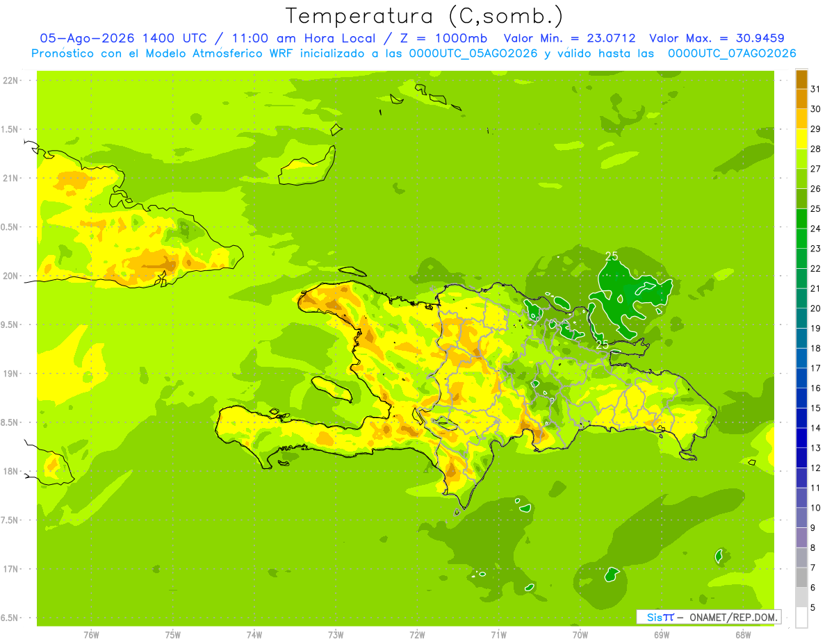Click the olive swatch between 25 and 26

[801, 198]
